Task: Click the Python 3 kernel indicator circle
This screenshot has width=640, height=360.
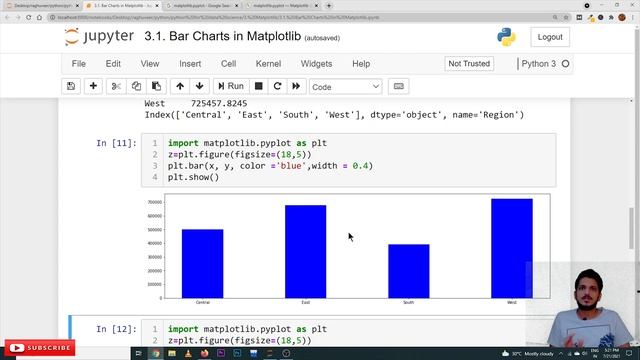Action: (565, 64)
